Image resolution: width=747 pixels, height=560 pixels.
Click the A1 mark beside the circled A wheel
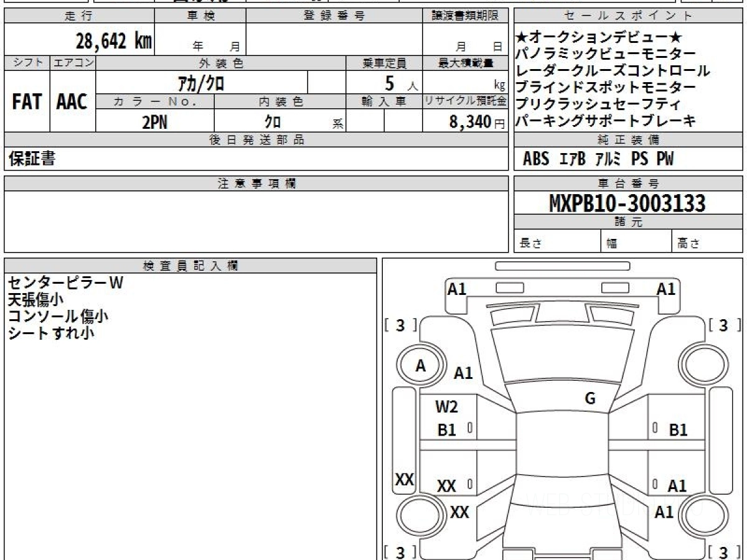pyautogui.click(x=463, y=373)
